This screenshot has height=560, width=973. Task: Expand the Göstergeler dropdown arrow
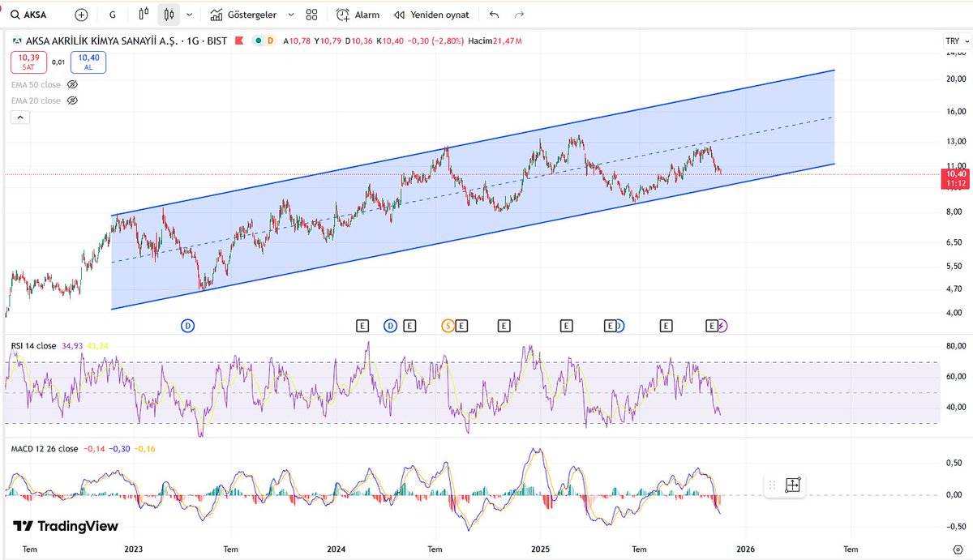pyautogui.click(x=292, y=14)
